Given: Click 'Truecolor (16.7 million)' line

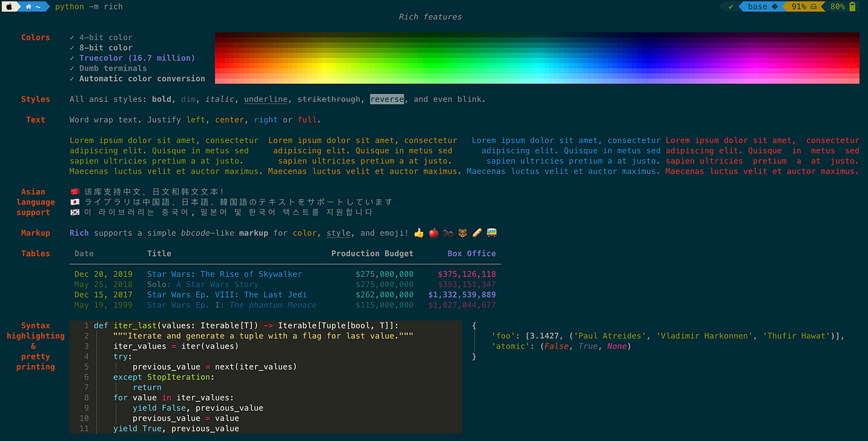Looking at the screenshot, I should coord(137,58).
